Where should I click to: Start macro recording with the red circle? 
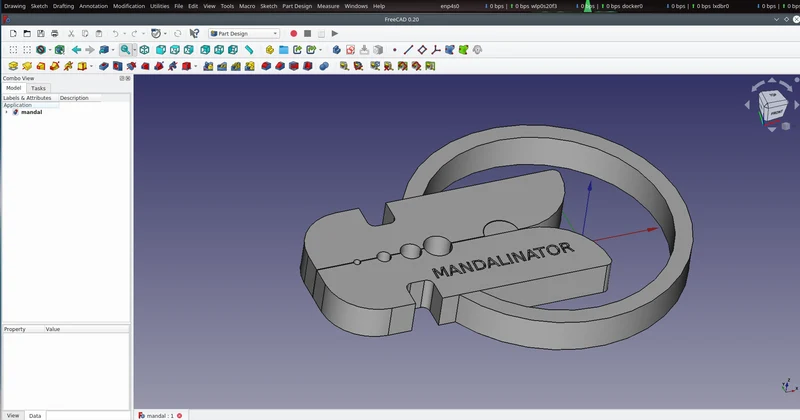(293, 34)
